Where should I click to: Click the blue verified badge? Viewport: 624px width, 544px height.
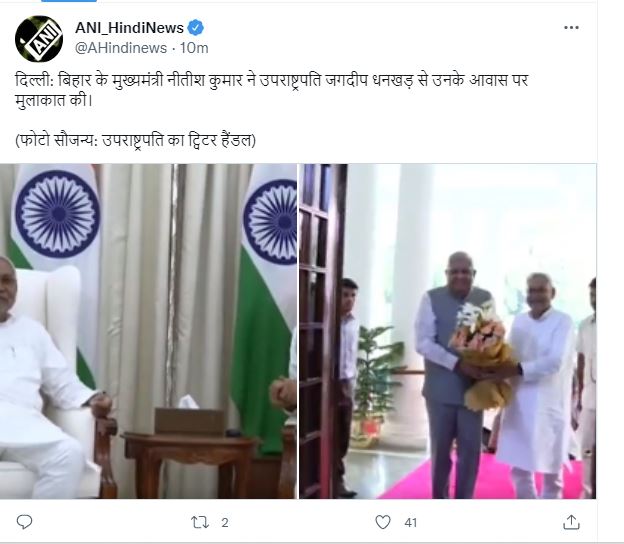(x=195, y=28)
